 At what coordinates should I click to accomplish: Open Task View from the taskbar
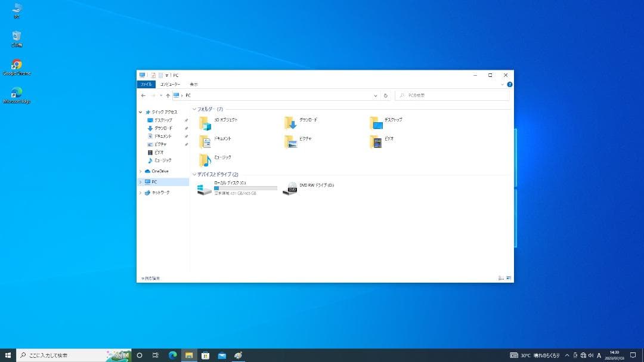[x=156, y=355]
